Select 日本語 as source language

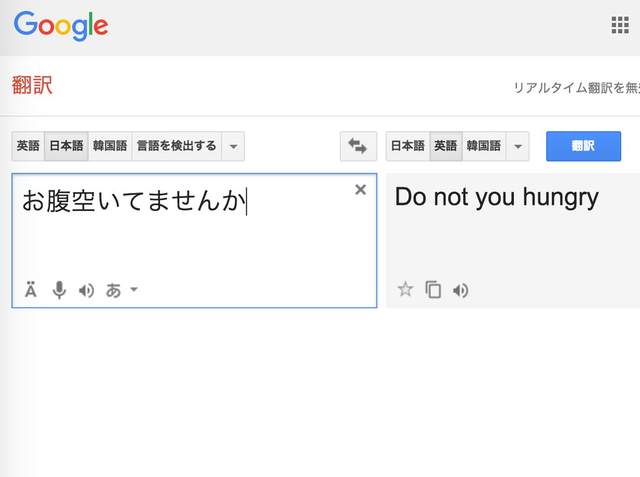point(66,146)
